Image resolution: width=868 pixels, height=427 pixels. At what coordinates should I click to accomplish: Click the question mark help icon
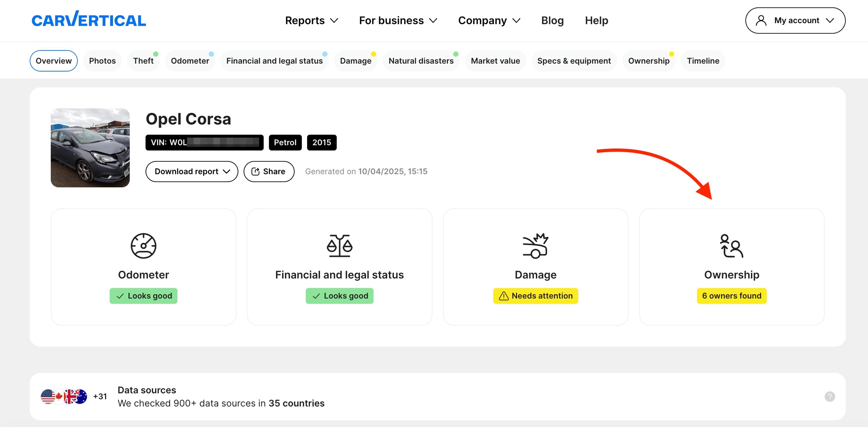(830, 396)
